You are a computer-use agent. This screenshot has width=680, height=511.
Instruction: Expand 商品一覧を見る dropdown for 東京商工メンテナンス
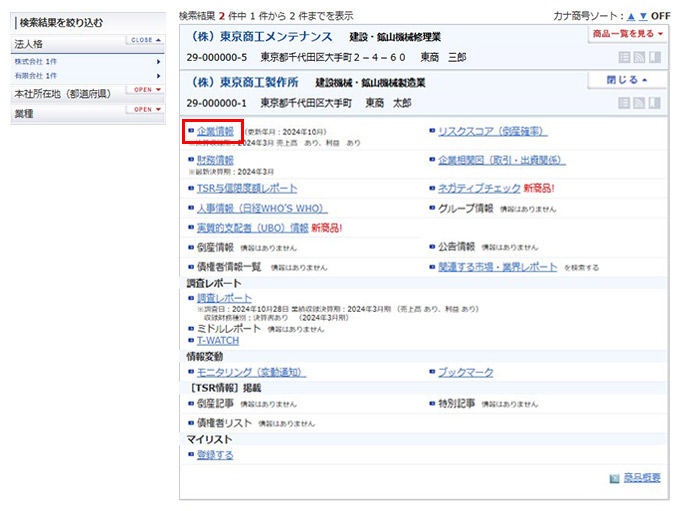click(x=628, y=34)
